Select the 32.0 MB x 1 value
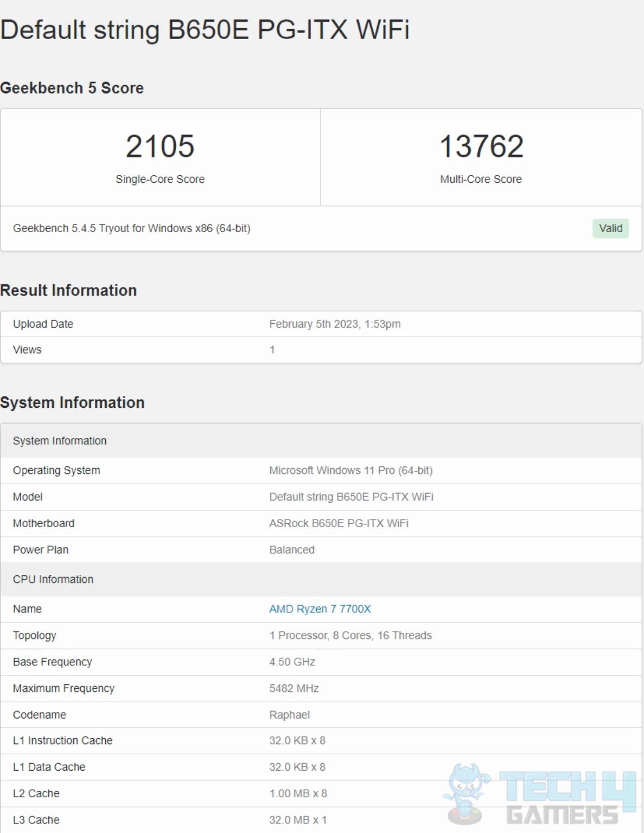This screenshot has height=833, width=644. coord(298,820)
